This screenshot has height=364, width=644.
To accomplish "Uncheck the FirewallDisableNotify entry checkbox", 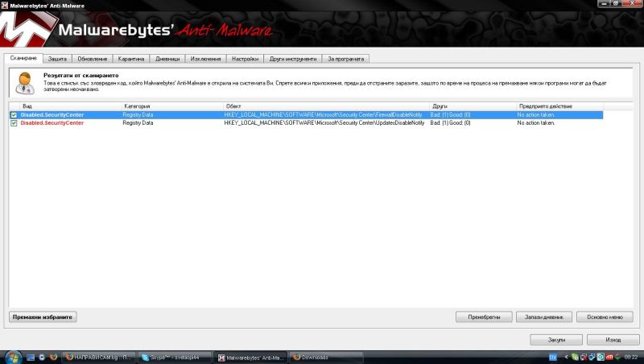I will point(14,115).
